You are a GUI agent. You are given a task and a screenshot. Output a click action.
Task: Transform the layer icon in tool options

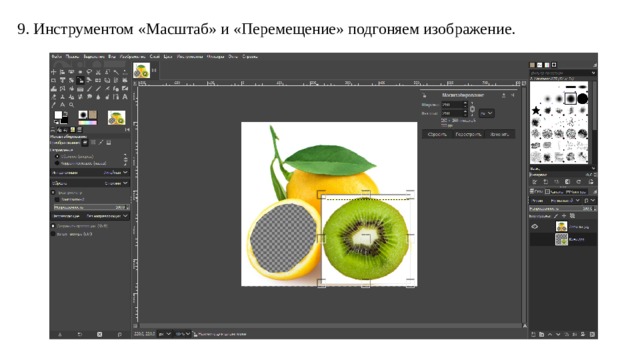pos(84,142)
